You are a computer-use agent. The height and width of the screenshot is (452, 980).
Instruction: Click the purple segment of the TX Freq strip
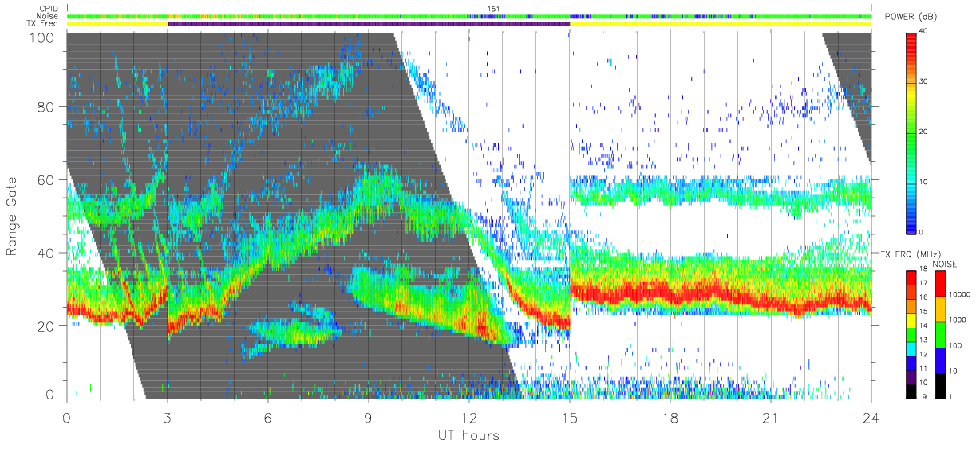[x=369, y=24]
